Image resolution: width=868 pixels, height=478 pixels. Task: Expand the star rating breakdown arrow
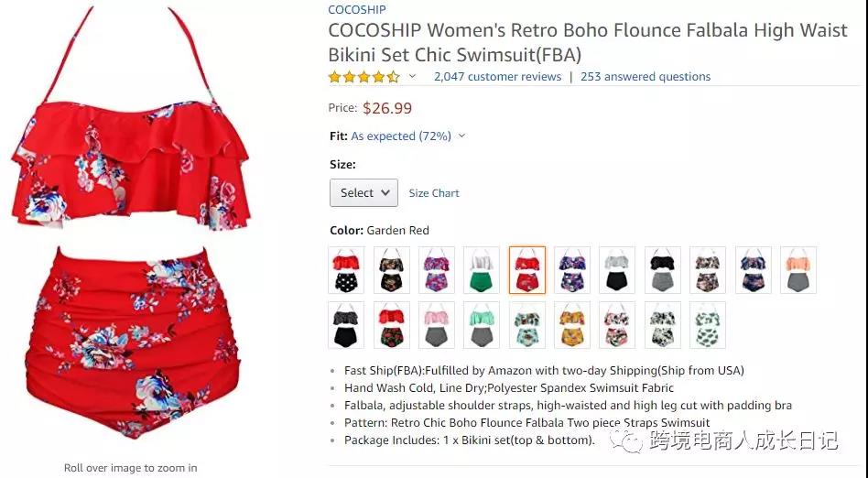tap(412, 77)
